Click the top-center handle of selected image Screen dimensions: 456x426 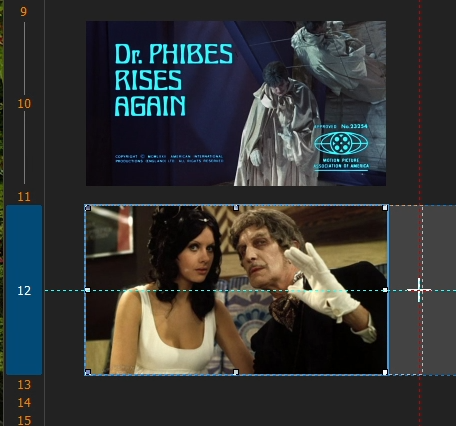pyautogui.click(x=236, y=208)
